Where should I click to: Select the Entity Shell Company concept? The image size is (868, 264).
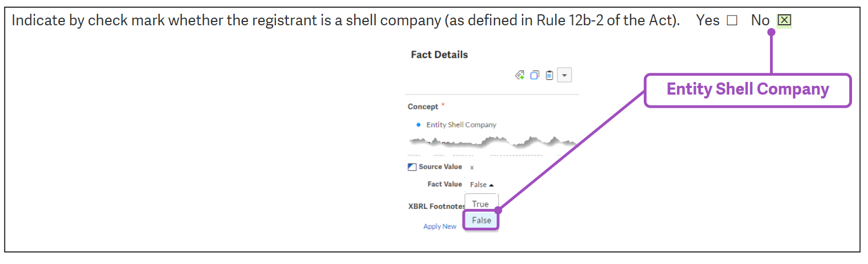point(461,125)
